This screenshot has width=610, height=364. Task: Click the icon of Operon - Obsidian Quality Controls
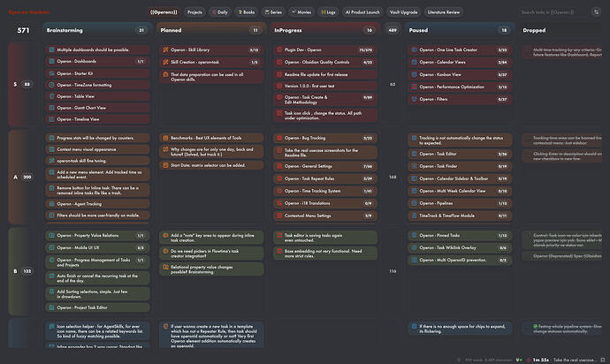tap(279, 62)
